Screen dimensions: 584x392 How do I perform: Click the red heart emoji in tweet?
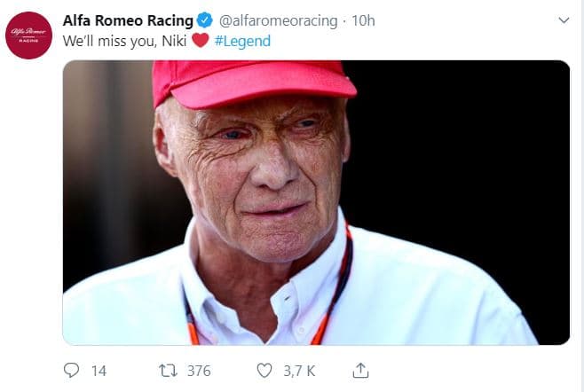point(200,41)
